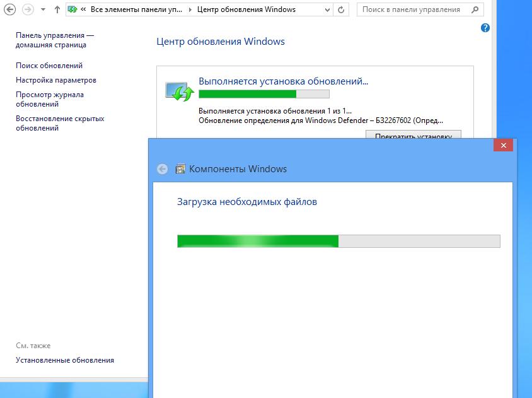Click the 'Выполняется установка обновления 1 из 1...' line
This screenshot has width=532, height=398.
pyautogui.click(x=275, y=111)
